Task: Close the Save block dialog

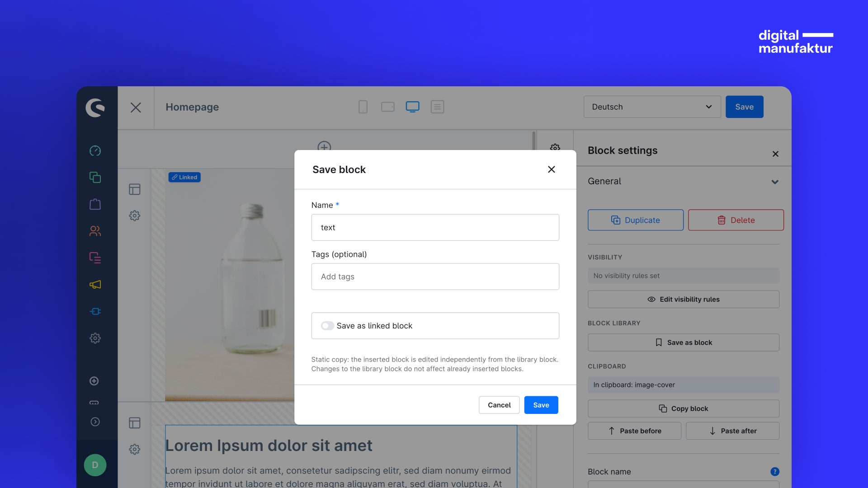Action: [551, 169]
